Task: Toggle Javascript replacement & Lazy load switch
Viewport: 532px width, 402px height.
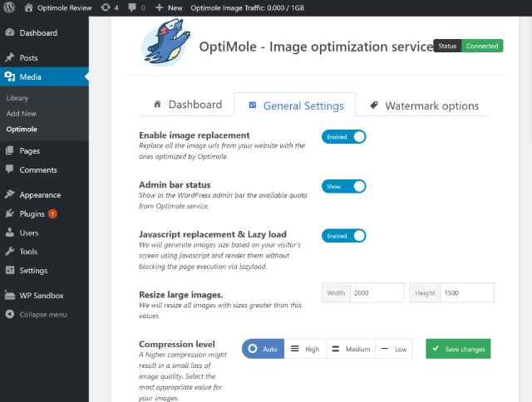Action: click(343, 236)
